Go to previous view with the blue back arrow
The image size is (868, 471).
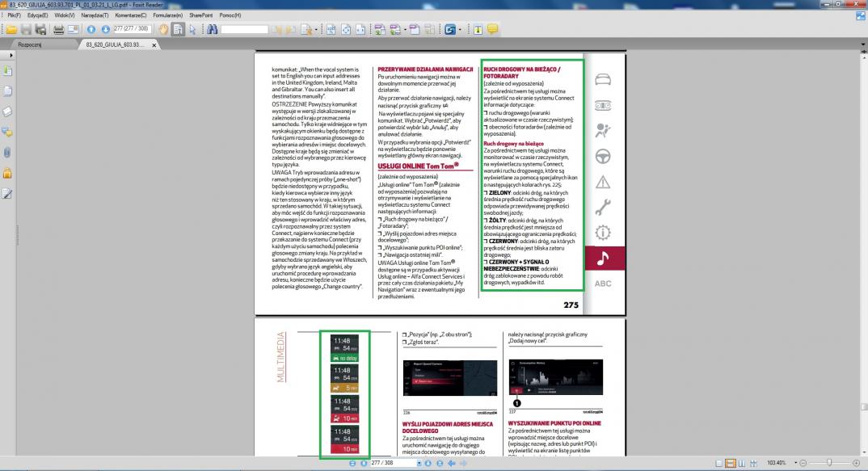pyautogui.click(x=452, y=463)
